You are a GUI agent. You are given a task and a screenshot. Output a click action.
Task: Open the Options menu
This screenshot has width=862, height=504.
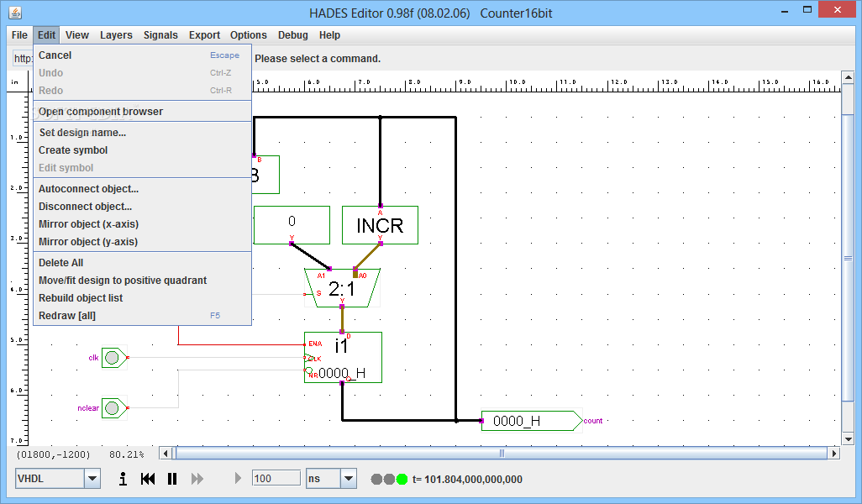(249, 35)
